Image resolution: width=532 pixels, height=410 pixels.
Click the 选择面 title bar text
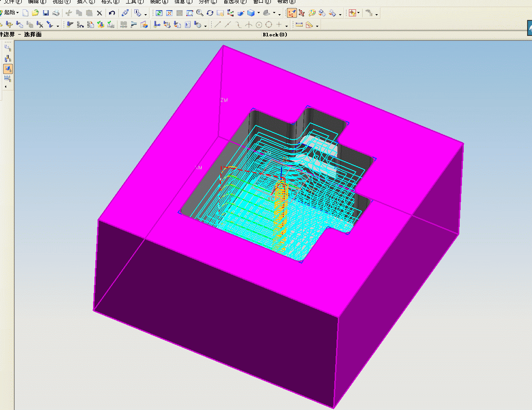pos(32,34)
